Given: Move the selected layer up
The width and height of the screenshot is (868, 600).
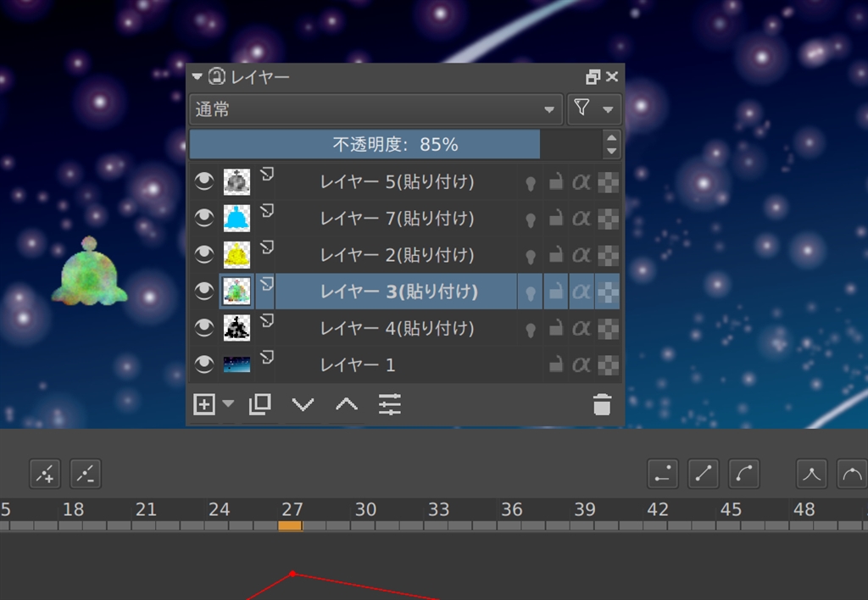Looking at the screenshot, I should [x=347, y=404].
